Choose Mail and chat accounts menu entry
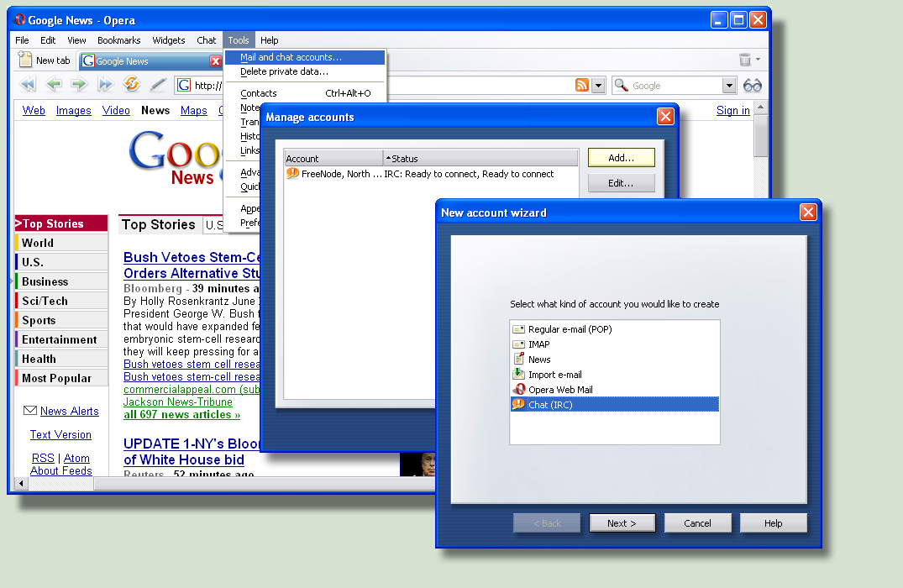The image size is (903, 588). [x=305, y=57]
